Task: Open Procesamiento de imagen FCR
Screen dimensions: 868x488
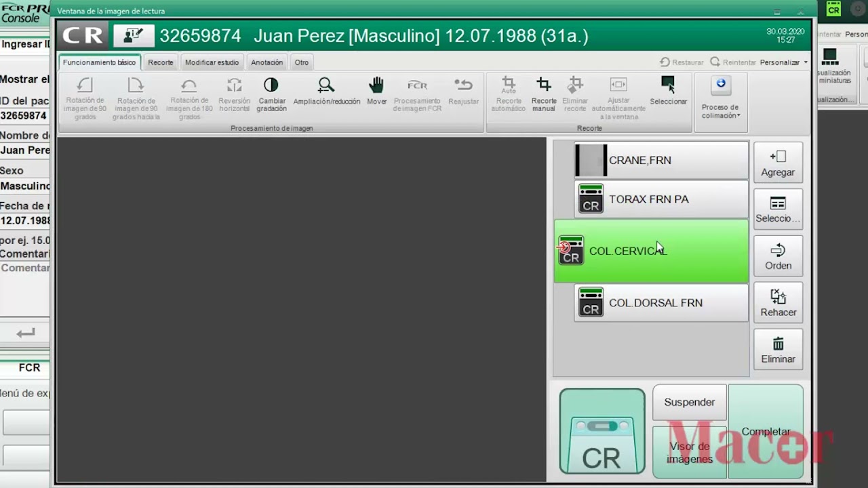Action: pos(417,94)
